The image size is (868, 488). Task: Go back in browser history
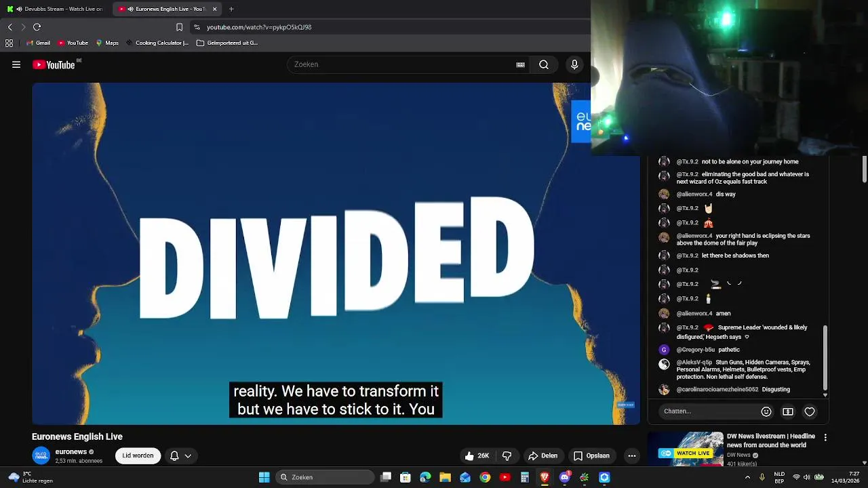pyautogui.click(x=10, y=27)
